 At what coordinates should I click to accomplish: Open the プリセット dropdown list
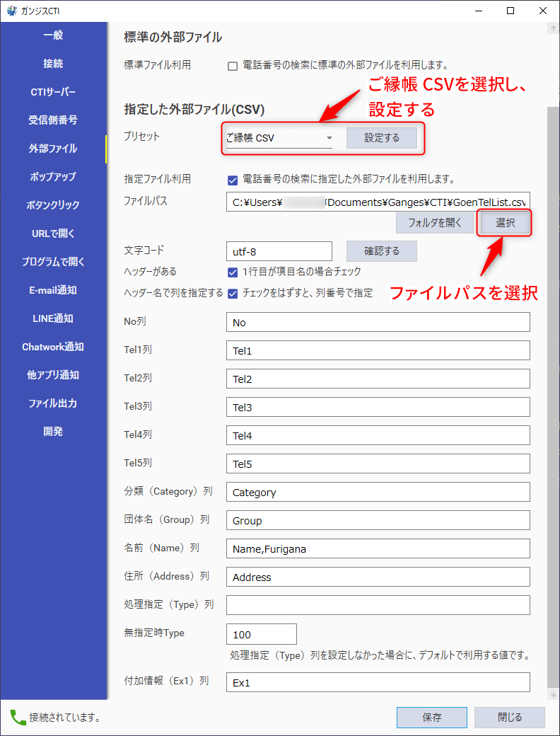coord(329,138)
